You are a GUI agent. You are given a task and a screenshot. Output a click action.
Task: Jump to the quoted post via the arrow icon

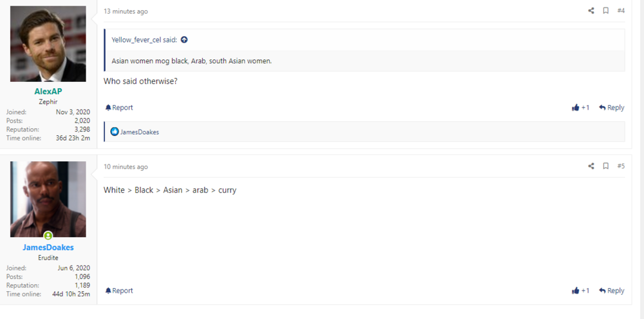(x=184, y=40)
